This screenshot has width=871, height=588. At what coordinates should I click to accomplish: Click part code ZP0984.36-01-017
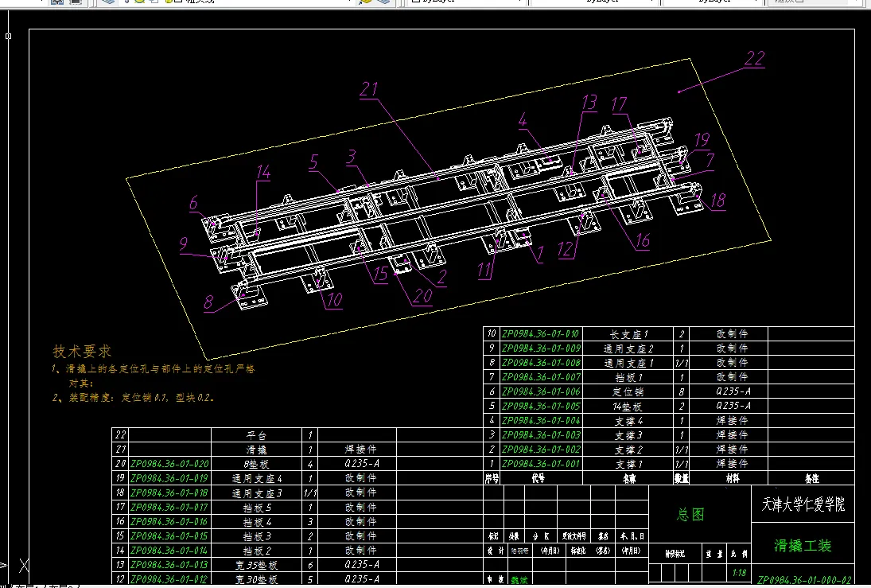pyautogui.click(x=169, y=507)
